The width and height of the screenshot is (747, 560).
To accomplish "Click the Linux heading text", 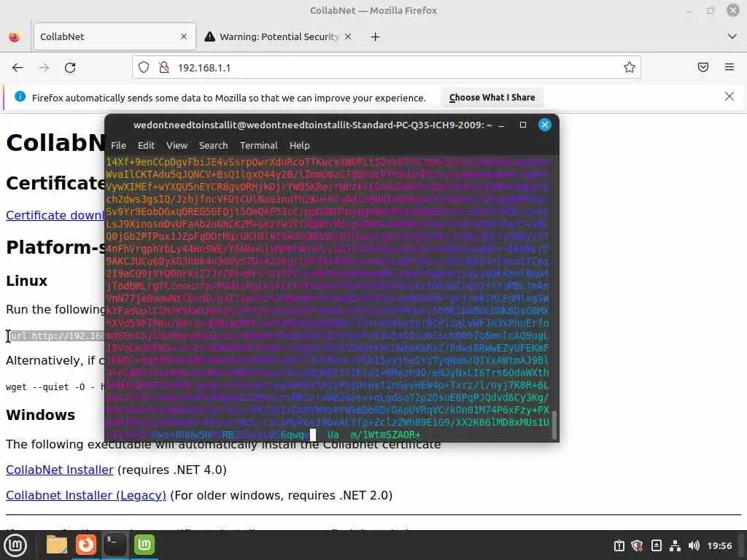I will pyautogui.click(x=27, y=281).
